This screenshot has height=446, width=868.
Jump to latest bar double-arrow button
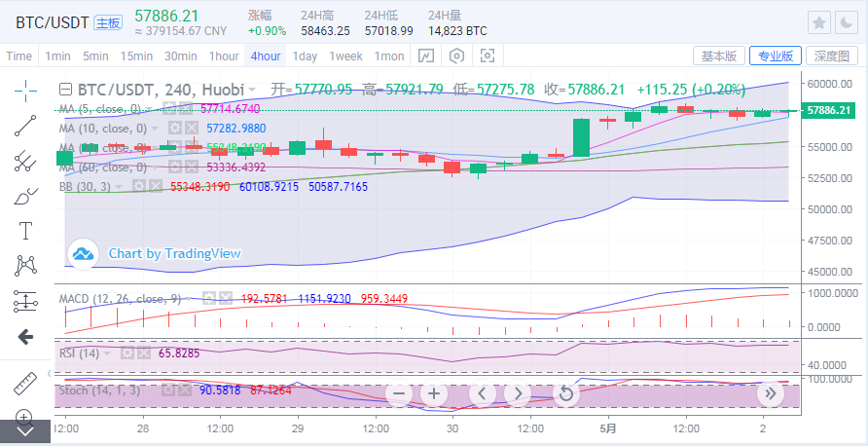click(x=770, y=394)
